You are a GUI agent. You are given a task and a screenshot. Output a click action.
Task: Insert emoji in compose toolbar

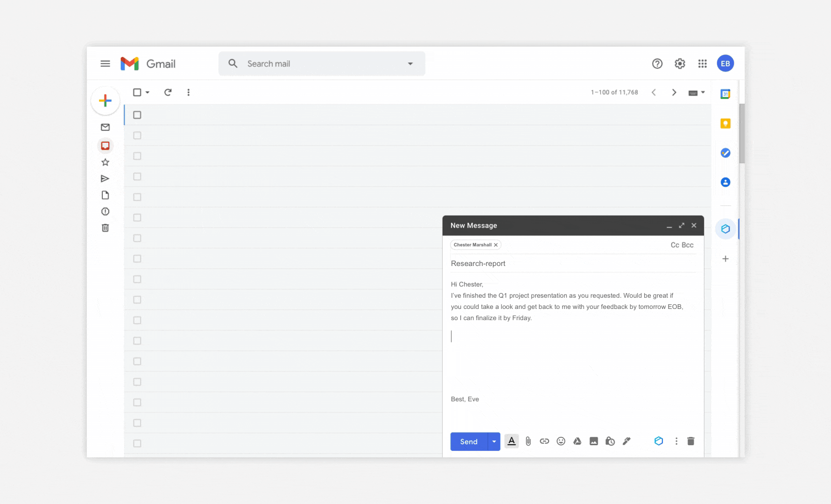coord(561,441)
